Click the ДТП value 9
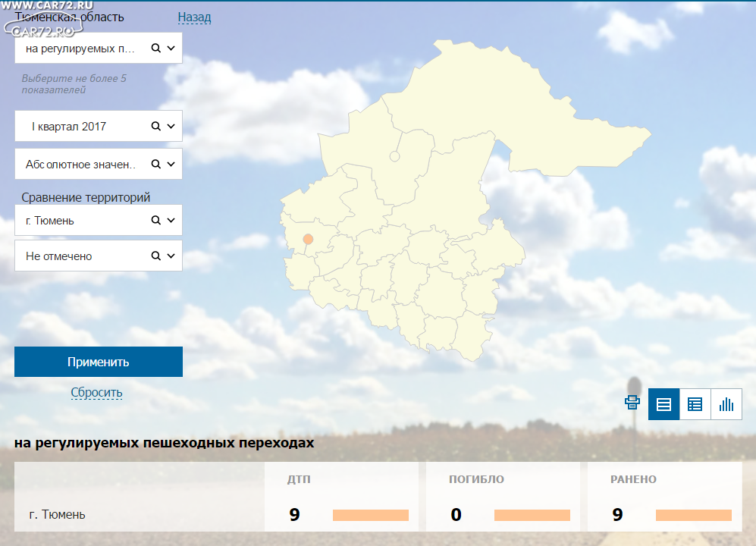This screenshot has width=756, height=546. tap(294, 515)
